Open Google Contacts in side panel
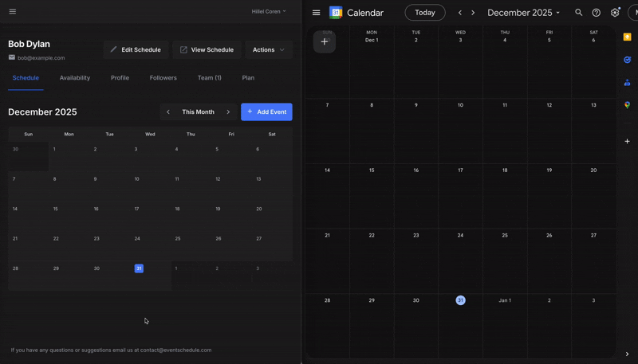The width and height of the screenshot is (638, 364). tap(628, 83)
